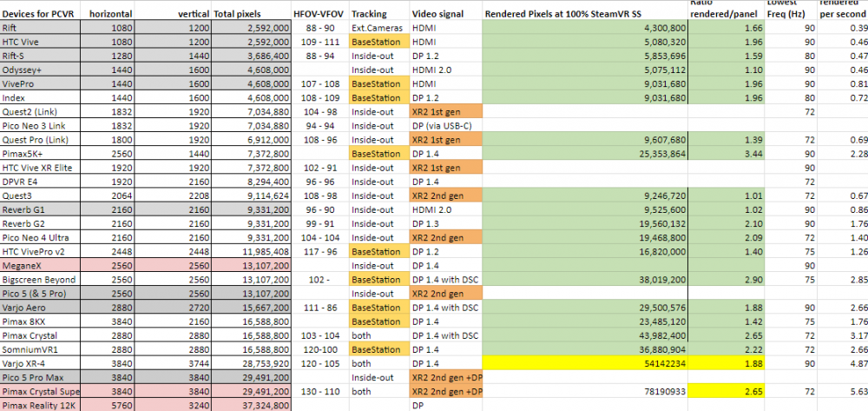
Task: Select the pink 'MeganeX' device cell
Action: [x=40, y=265]
